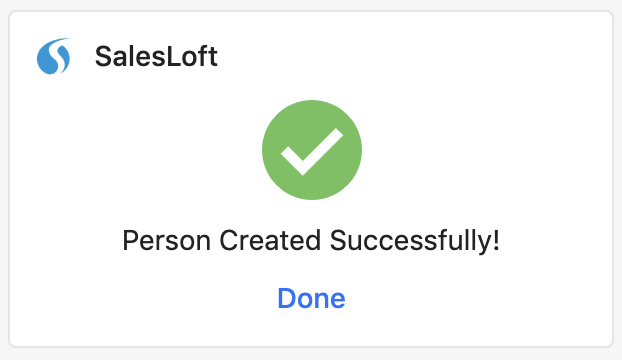Click the green circle's lower edge

pos(312,197)
